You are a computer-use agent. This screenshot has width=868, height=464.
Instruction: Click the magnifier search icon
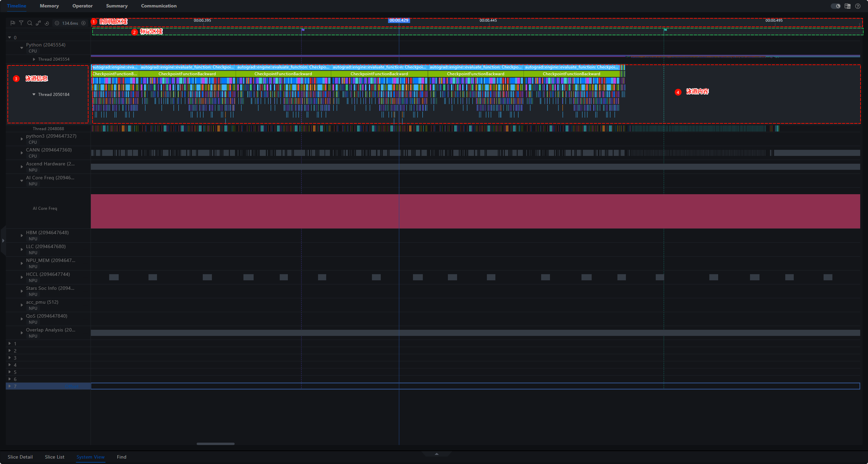(29, 23)
